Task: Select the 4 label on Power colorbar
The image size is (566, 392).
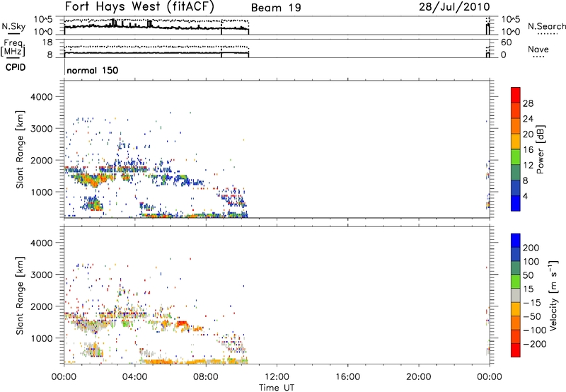Action: tap(526, 196)
